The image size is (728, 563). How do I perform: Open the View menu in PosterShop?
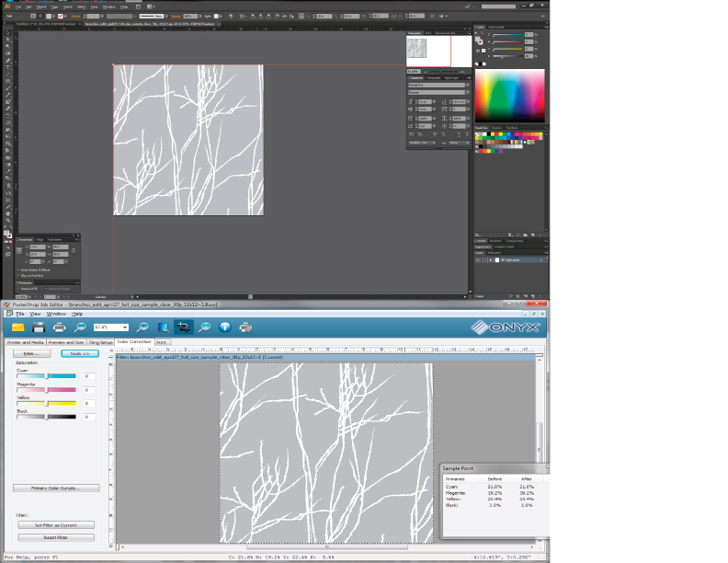click(x=35, y=314)
